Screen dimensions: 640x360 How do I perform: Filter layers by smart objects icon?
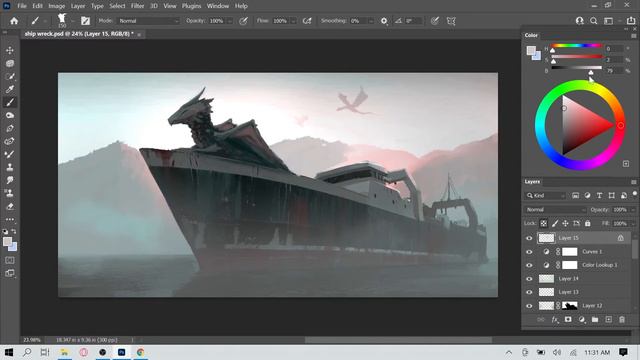point(624,196)
